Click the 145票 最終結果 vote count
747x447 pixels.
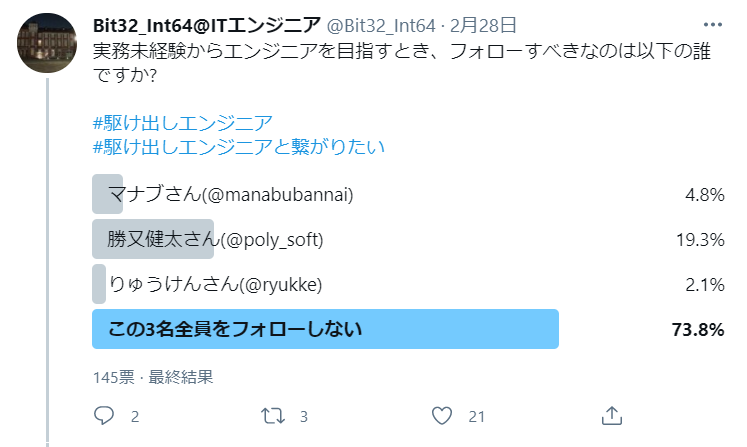tap(153, 377)
